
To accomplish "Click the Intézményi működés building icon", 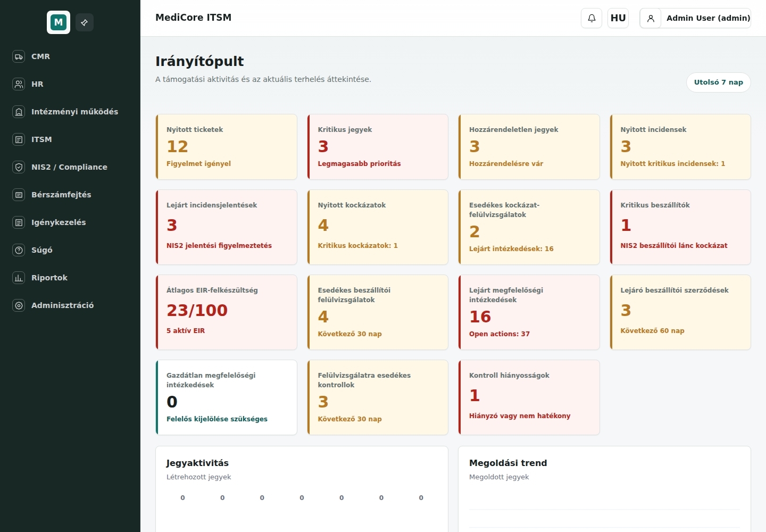I will point(19,112).
